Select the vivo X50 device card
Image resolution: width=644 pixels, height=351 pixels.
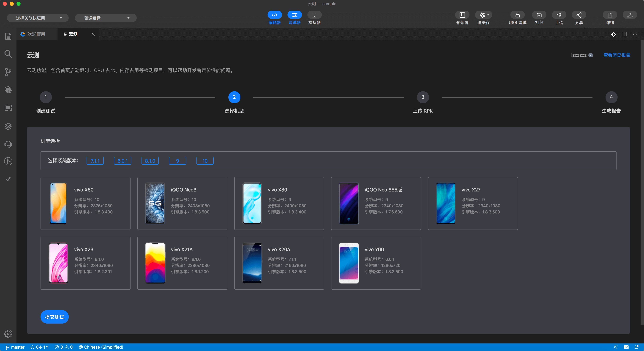[85, 203]
